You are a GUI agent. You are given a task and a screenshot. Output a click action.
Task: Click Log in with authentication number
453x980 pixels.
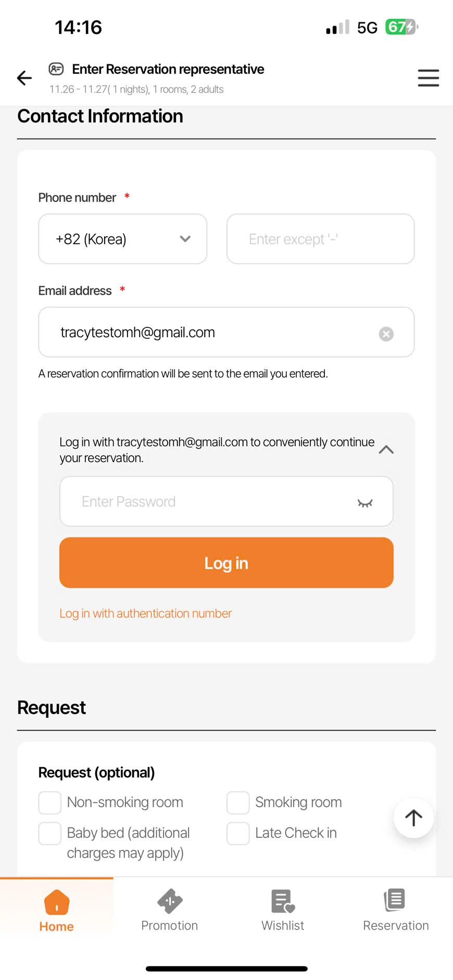tap(145, 614)
